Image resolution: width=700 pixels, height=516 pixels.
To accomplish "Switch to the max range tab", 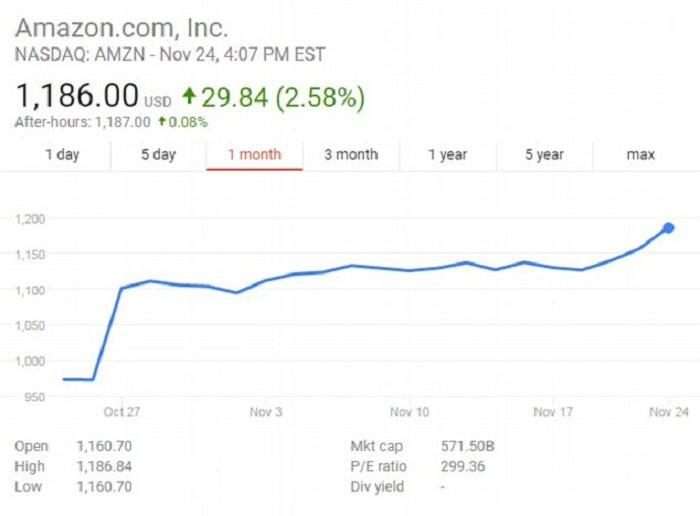I will pyautogui.click(x=640, y=154).
